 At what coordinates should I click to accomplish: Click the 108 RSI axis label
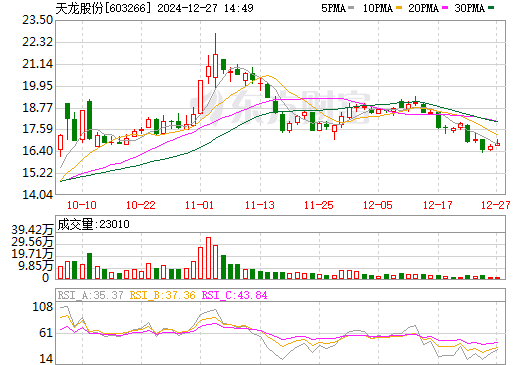(x=43, y=307)
